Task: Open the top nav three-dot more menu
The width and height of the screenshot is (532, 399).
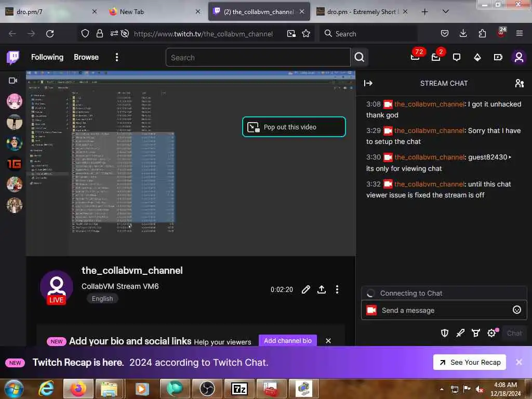Action: click(117, 57)
